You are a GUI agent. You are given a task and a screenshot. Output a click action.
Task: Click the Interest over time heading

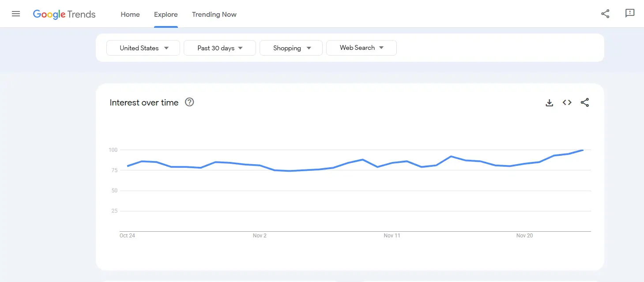click(144, 102)
